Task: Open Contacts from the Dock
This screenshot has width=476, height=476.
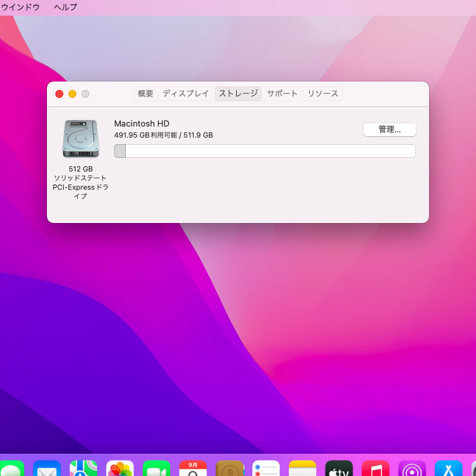Action: pyautogui.click(x=230, y=468)
